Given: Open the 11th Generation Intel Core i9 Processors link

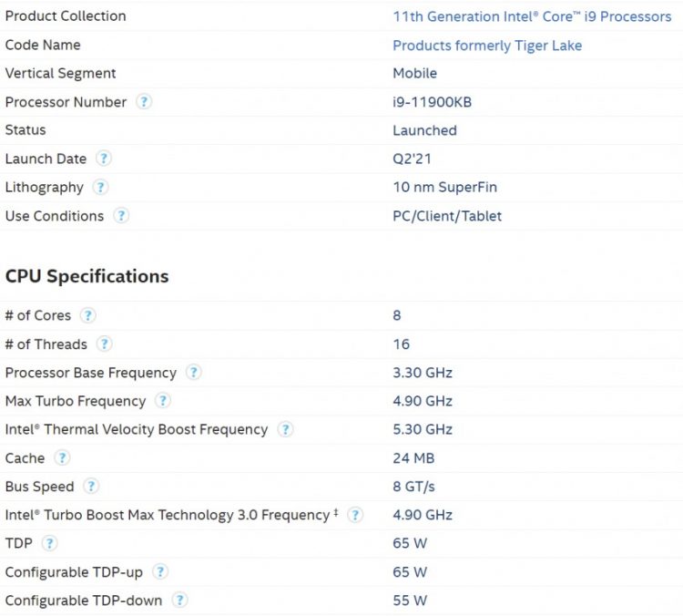Looking at the screenshot, I should 532,16.
